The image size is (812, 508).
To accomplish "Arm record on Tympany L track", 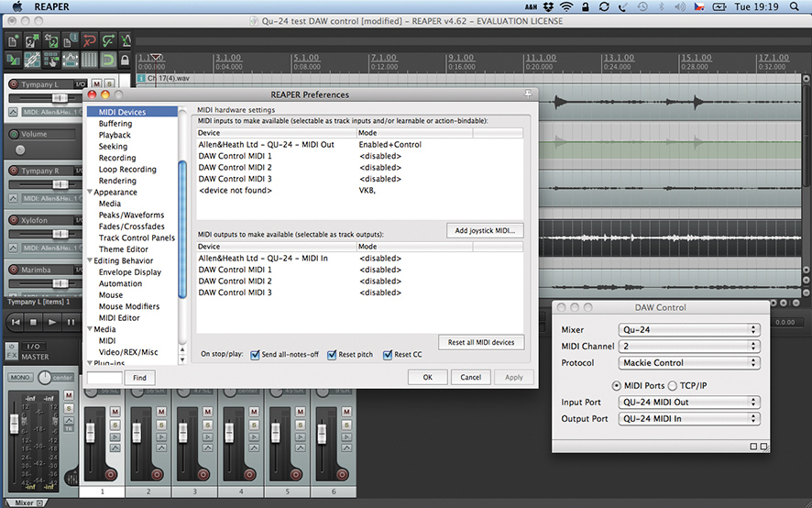I will pyautogui.click(x=14, y=84).
